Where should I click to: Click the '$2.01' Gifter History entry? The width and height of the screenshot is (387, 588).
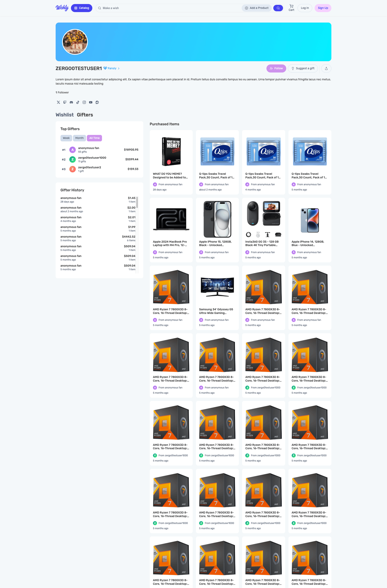(98, 219)
